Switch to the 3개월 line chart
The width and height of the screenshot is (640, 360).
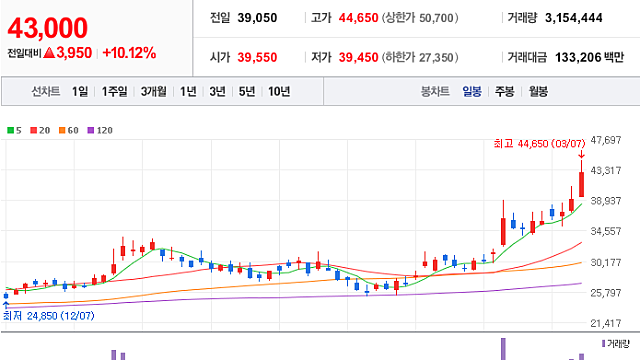[153, 91]
